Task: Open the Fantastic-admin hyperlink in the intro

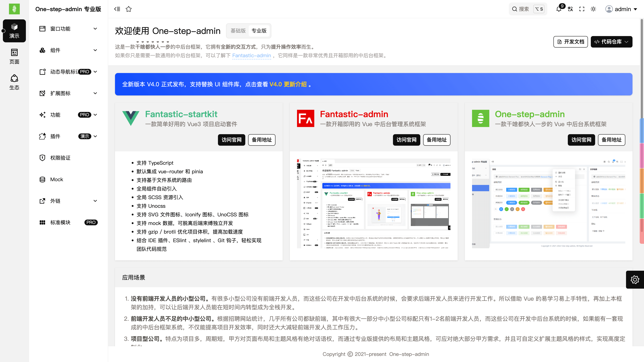Action: point(252,55)
